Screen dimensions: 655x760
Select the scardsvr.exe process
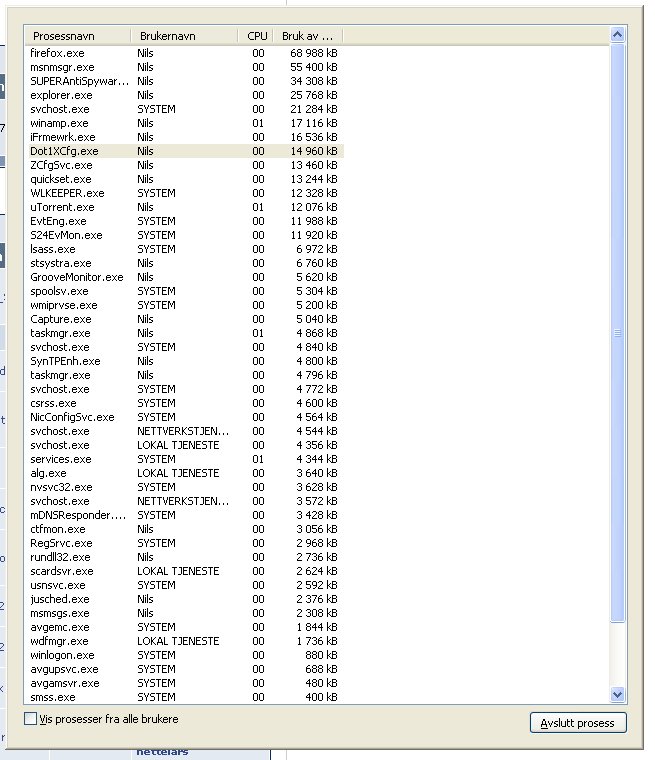tap(184, 571)
